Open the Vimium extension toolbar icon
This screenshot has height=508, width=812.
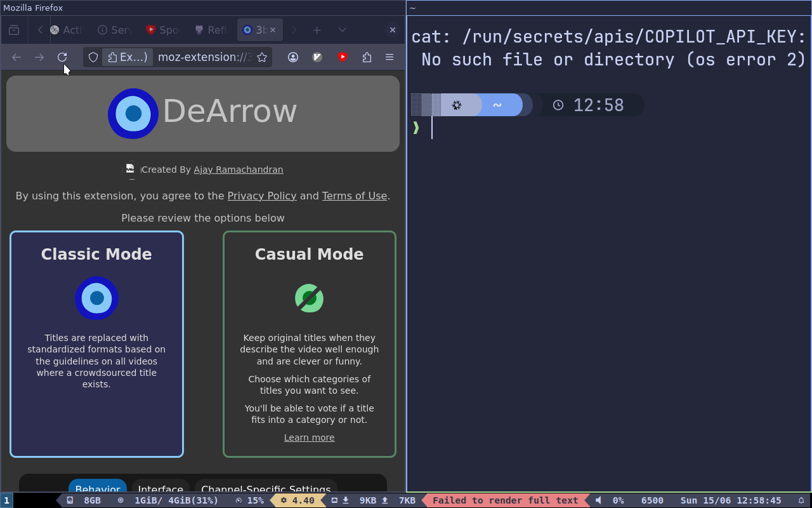(x=318, y=57)
